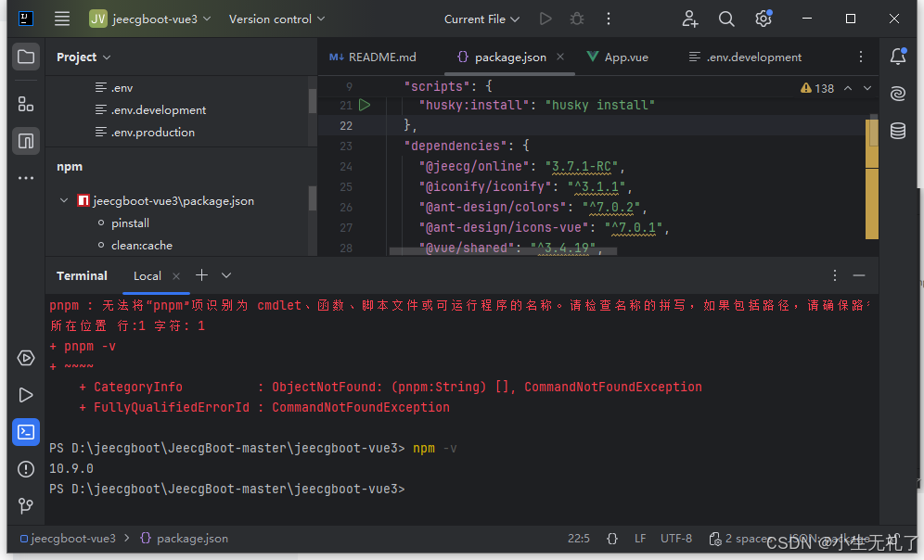This screenshot has width=924, height=560.
Task: Click the 2 spaces indent indicator
Action: 741,539
